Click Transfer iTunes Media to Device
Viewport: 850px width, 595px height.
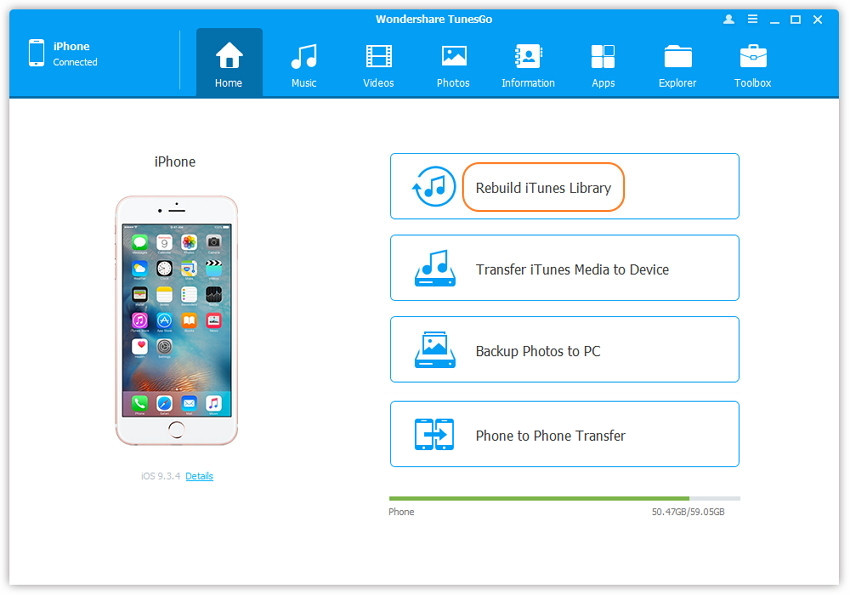point(564,268)
